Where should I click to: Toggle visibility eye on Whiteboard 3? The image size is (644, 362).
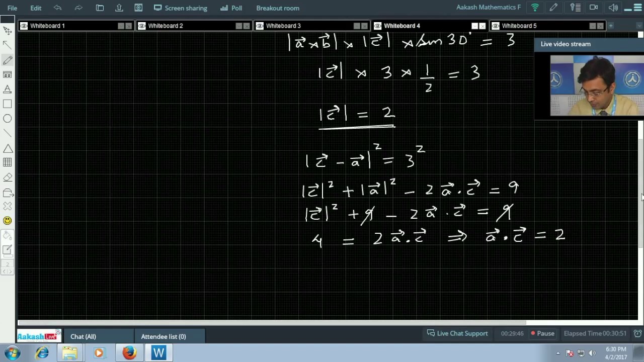[260, 26]
